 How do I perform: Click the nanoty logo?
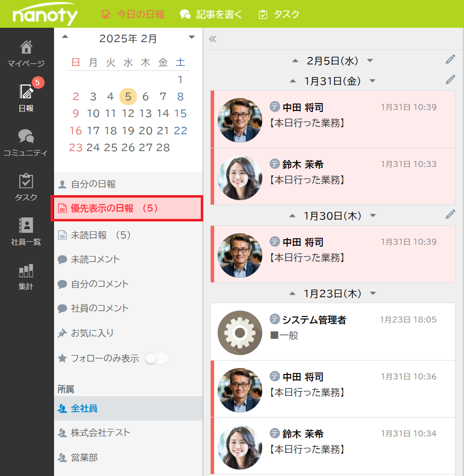[x=45, y=14]
